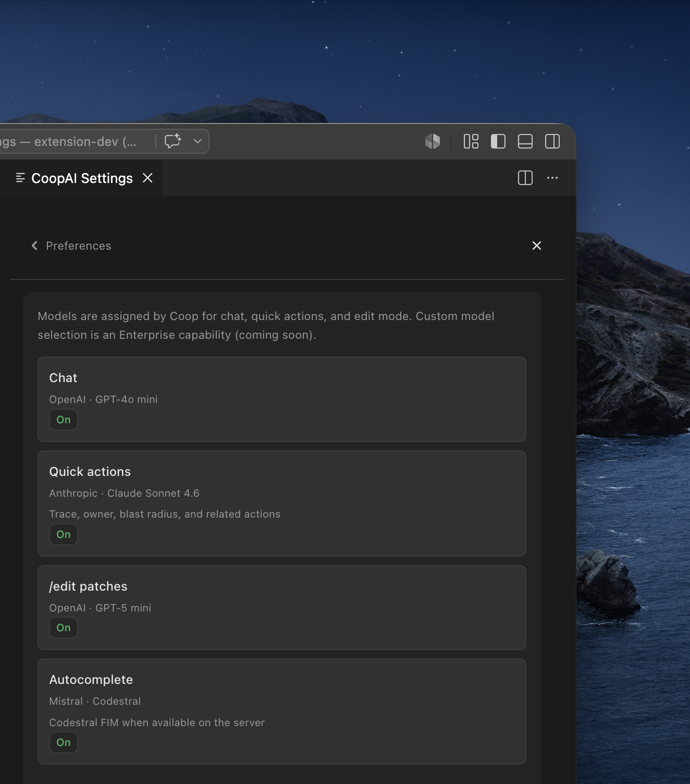Viewport: 690px width, 784px height.
Task: Click the 'Models are assigned by Coop' note
Action: (x=266, y=326)
